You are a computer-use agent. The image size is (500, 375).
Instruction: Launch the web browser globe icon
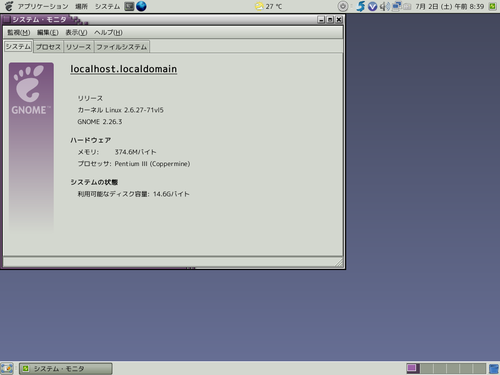click(x=141, y=6)
